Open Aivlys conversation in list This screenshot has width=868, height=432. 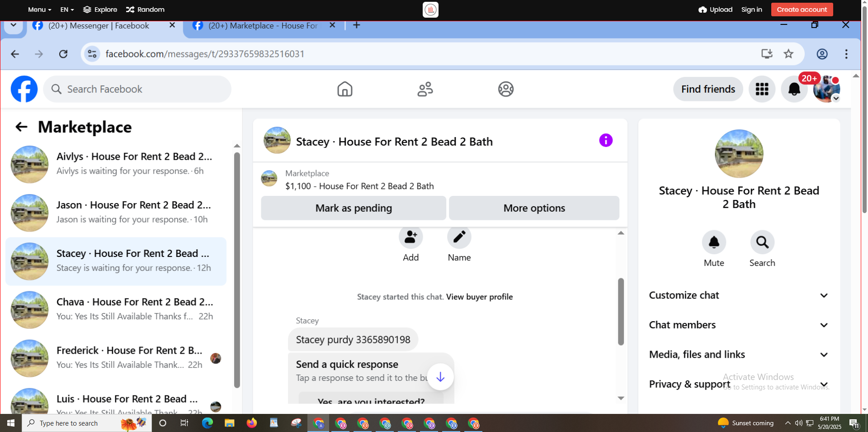coord(116,164)
